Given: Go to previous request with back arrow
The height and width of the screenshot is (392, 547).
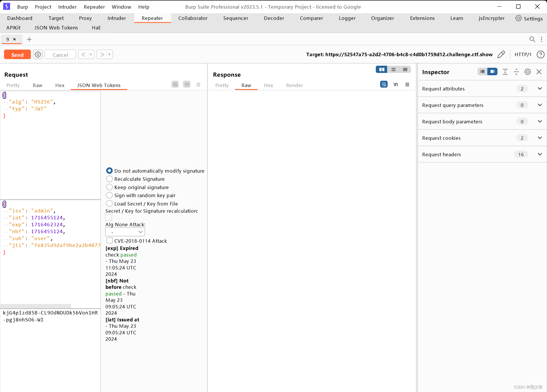Looking at the screenshot, I should point(83,54).
